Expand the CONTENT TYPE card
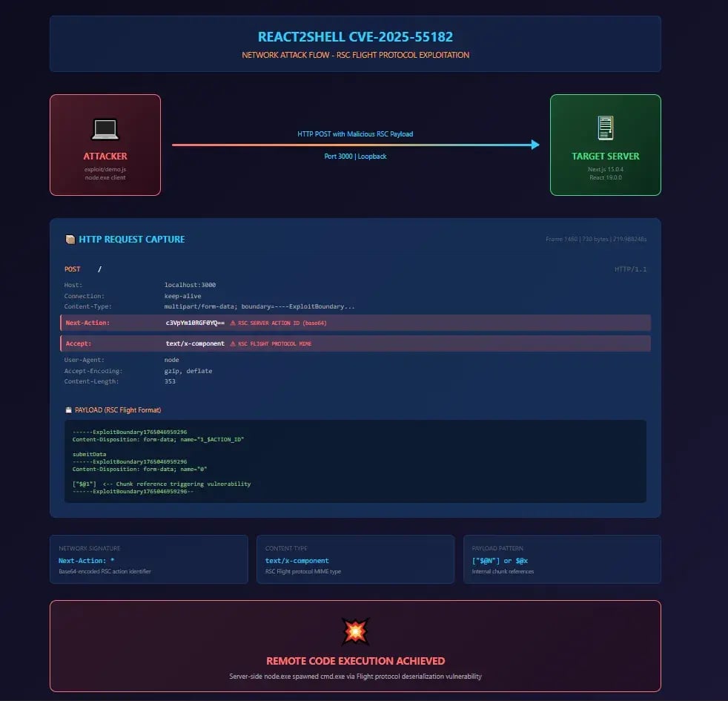This screenshot has width=728, height=701. point(356,559)
